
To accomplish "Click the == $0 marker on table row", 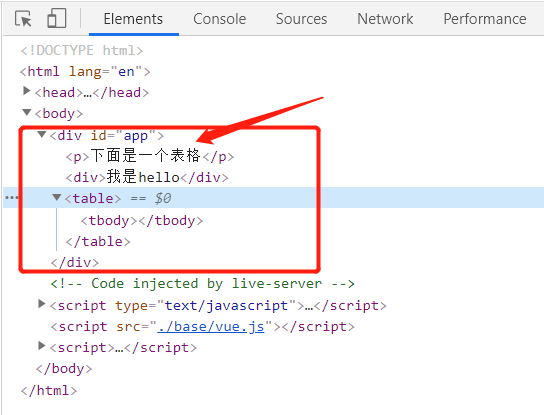I will (x=151, y=198).
